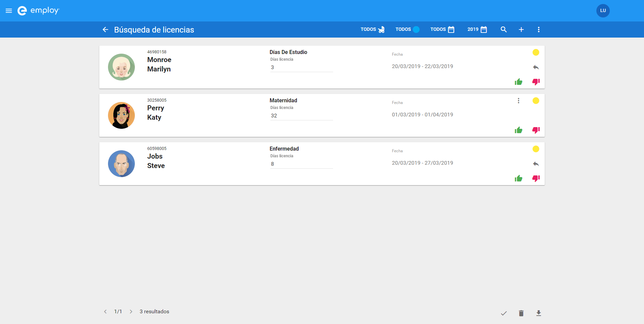Open the LU user avatar menu

tap(603, 11)
